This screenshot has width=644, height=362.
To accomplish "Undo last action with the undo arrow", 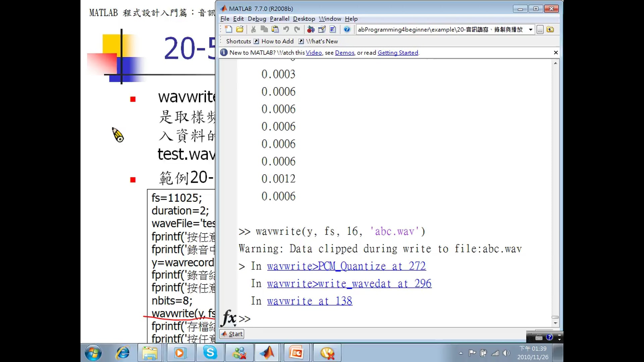I will (x=286, y=29).
